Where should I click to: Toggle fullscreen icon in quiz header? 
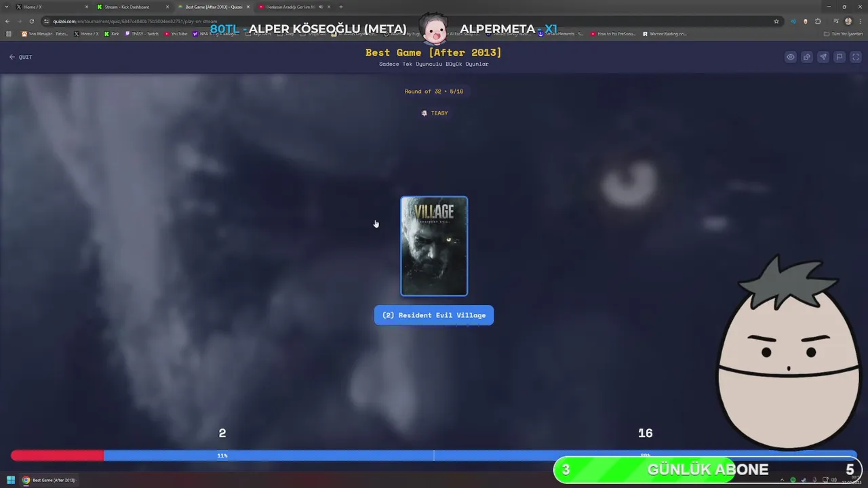point(855,57)
